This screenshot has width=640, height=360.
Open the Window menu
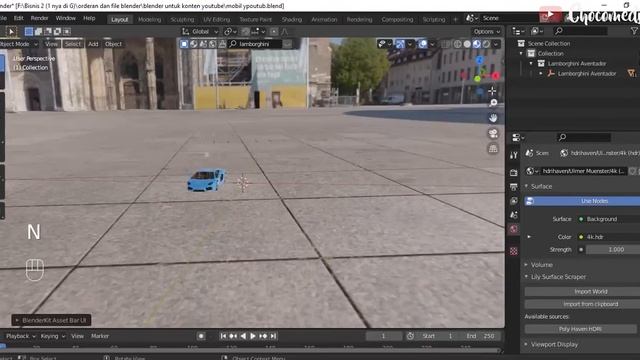[x=65, y=18]
